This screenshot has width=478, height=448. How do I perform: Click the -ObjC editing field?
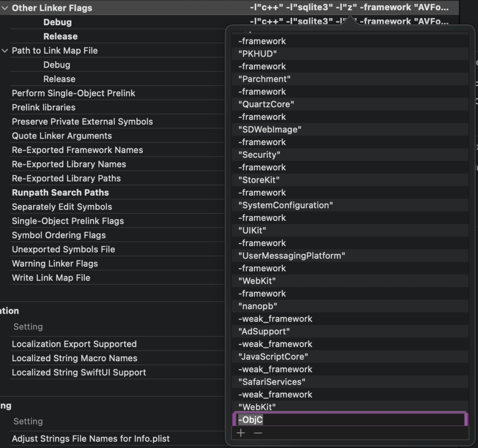(x=350, y=420)
